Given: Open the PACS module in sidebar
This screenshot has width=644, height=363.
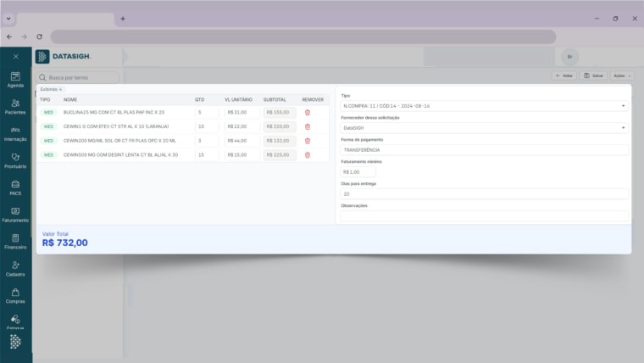Looking at the screenshot, I should 15,188.
